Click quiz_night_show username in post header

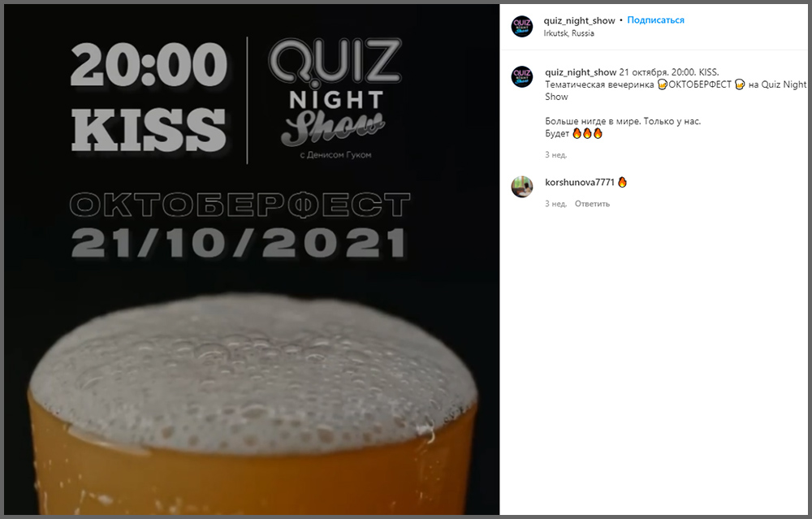(579, 20)
